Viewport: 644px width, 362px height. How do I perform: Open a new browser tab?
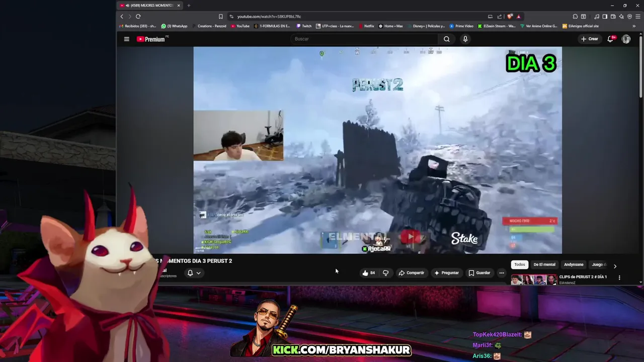click(189, 6)
